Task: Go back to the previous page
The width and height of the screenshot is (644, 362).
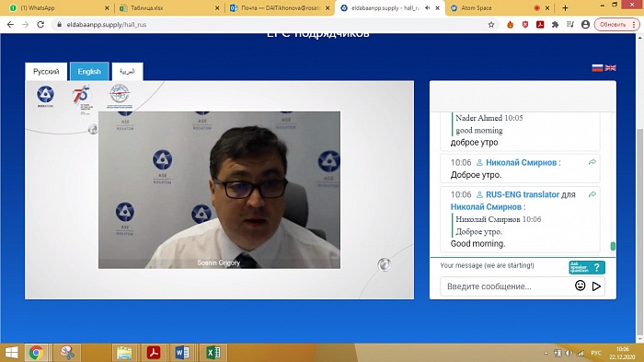Action: click(11, 25)
